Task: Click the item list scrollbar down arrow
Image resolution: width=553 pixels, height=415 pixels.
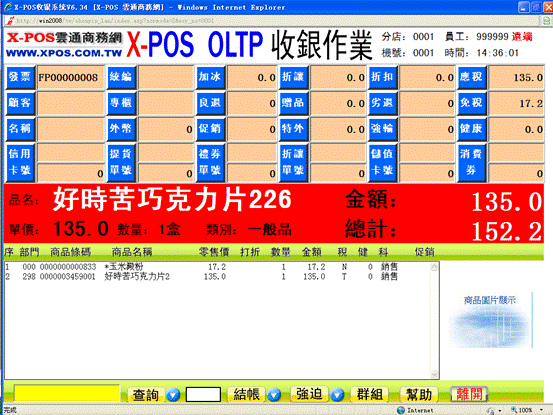Action: (434, 374)
